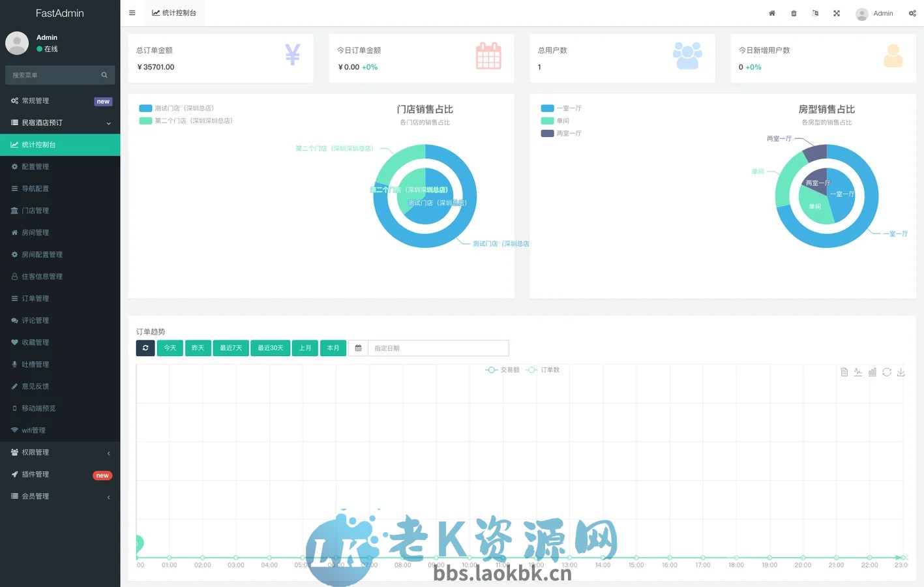Toggle 单间 legend in 房型销售占比 chart
This screenshot has width=924, height=587.
point(561,121)
